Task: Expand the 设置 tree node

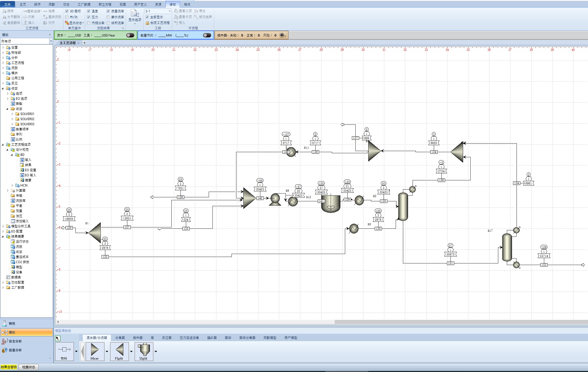Action: 3,47
